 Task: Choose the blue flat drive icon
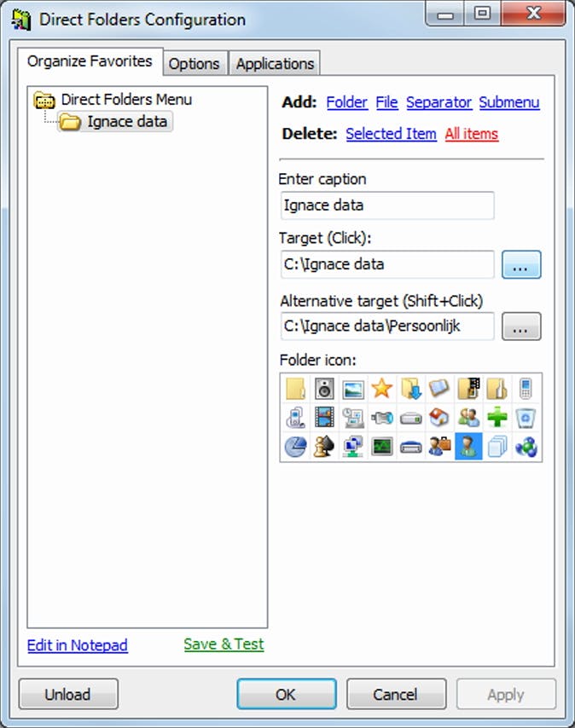click(x=410, y=446)
